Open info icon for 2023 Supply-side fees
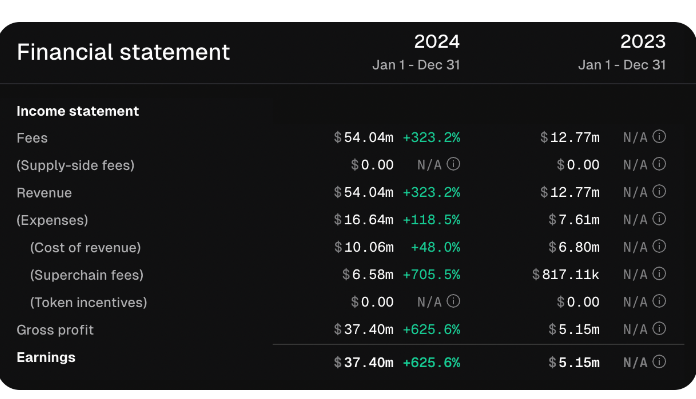 pos(659,164)
